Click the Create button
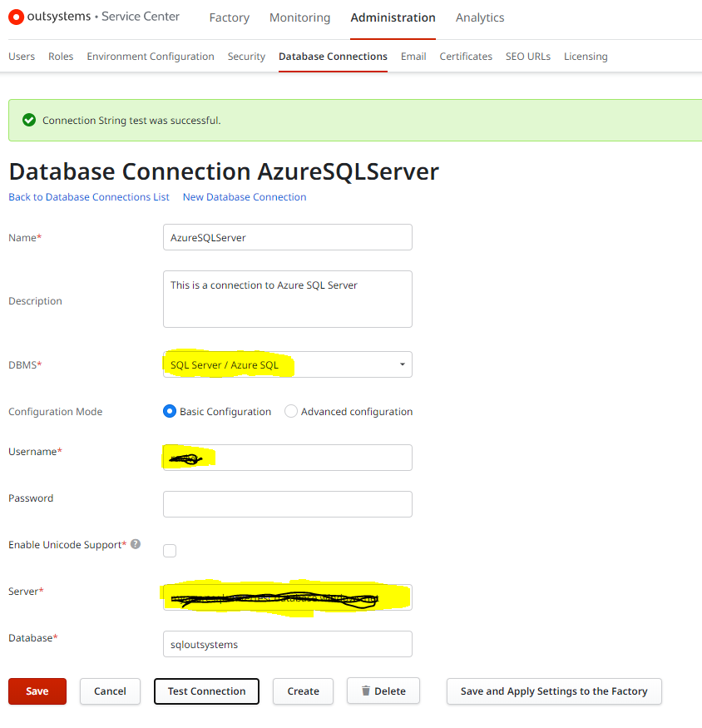Viewport: 702px width, 728px height. click(x=303, y=691)
